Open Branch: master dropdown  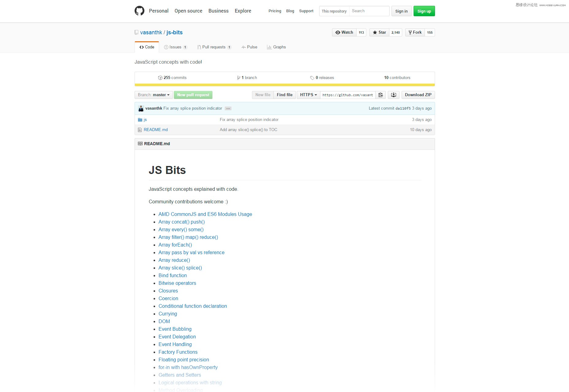[154, 95]
